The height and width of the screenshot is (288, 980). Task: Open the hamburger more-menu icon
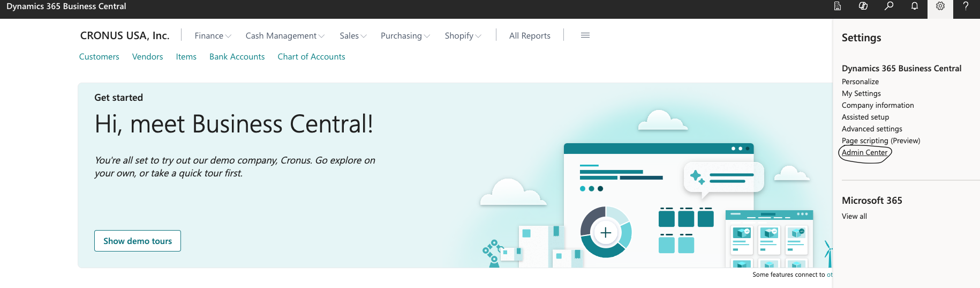click(x=585, y=35)
